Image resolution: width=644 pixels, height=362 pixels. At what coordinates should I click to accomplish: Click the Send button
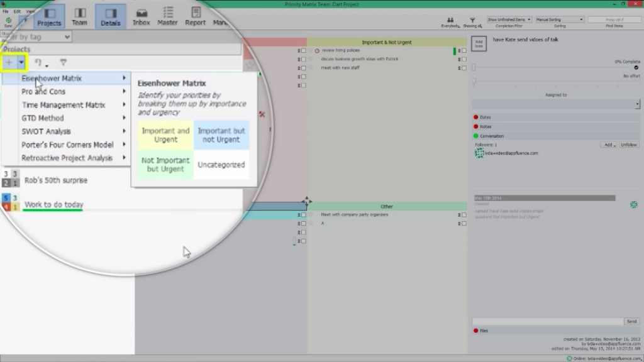click(631, 321)
